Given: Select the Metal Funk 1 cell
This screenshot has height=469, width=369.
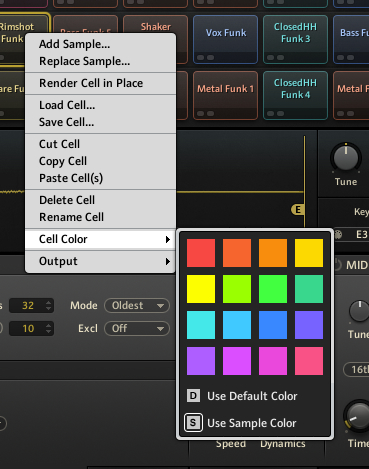Looking at the screenshot, I should click(226, 95).
